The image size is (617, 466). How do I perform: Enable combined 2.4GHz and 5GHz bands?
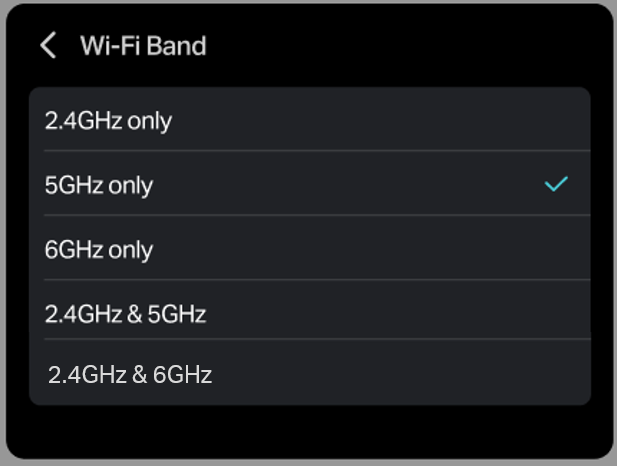[x=125, y=314]
